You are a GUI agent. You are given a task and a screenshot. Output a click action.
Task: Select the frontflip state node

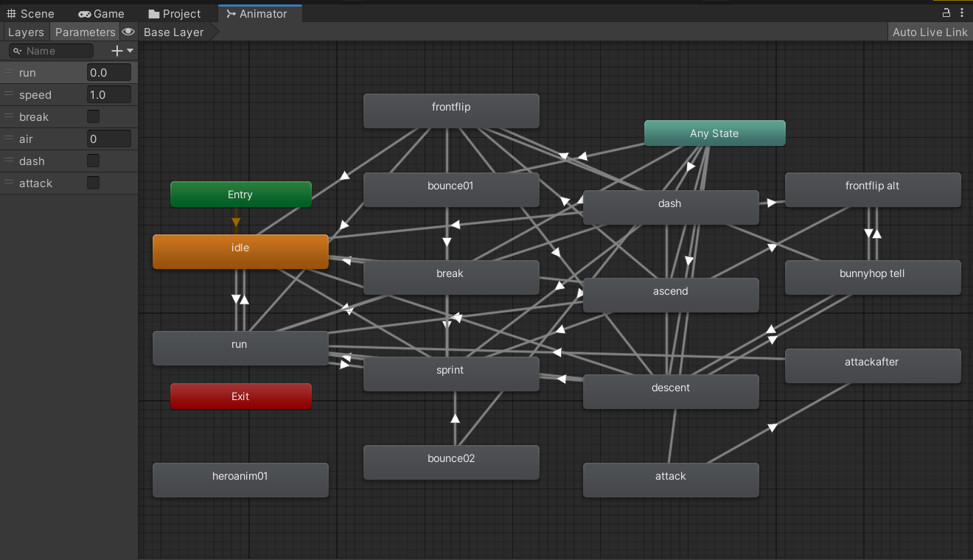451,111
